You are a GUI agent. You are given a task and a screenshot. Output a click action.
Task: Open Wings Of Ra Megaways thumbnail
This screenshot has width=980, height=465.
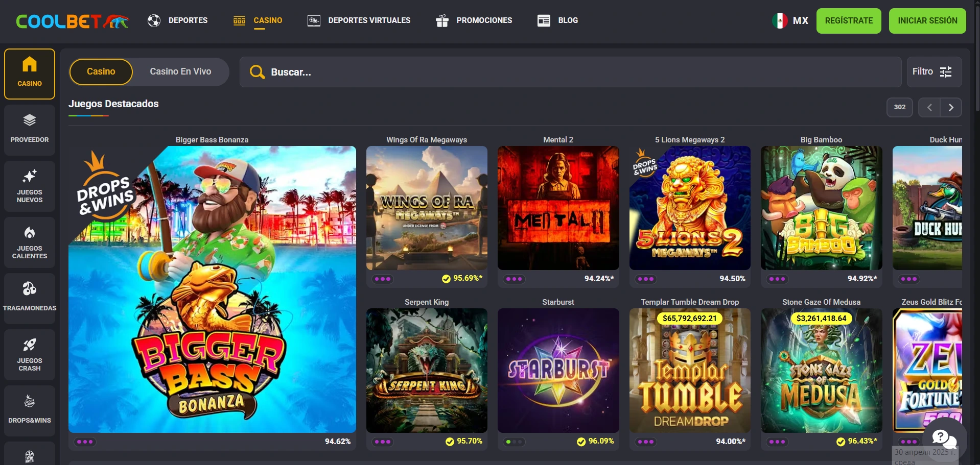pyautogui.click(x=427, y=208)
